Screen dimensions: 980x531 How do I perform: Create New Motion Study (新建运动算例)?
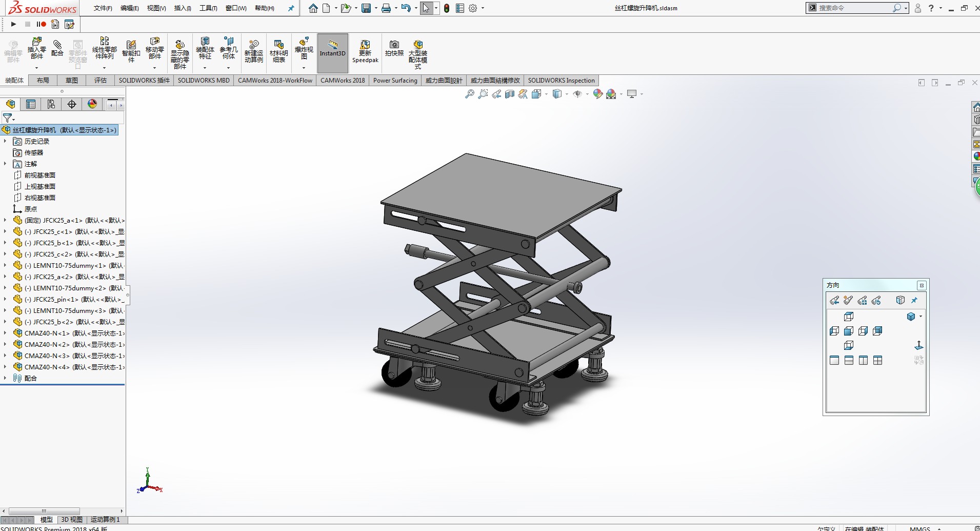tap(253, 51)
